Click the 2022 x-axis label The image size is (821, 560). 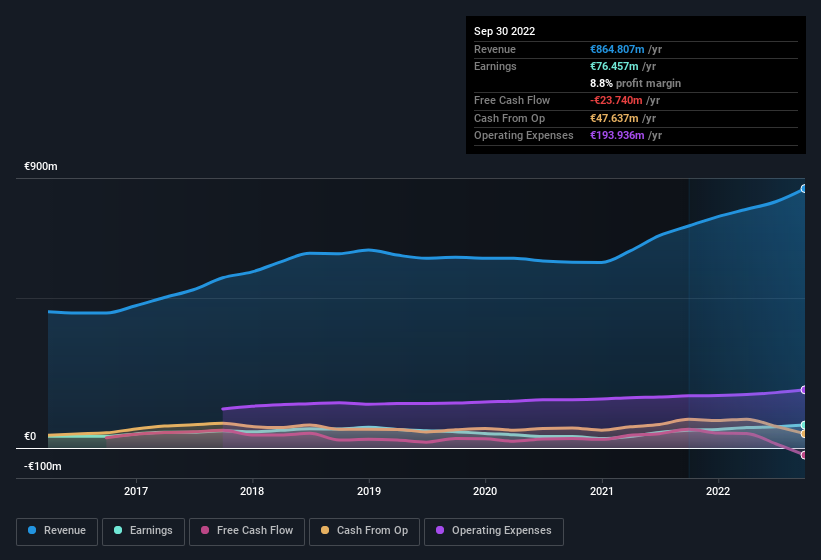(x=718, y=491)
